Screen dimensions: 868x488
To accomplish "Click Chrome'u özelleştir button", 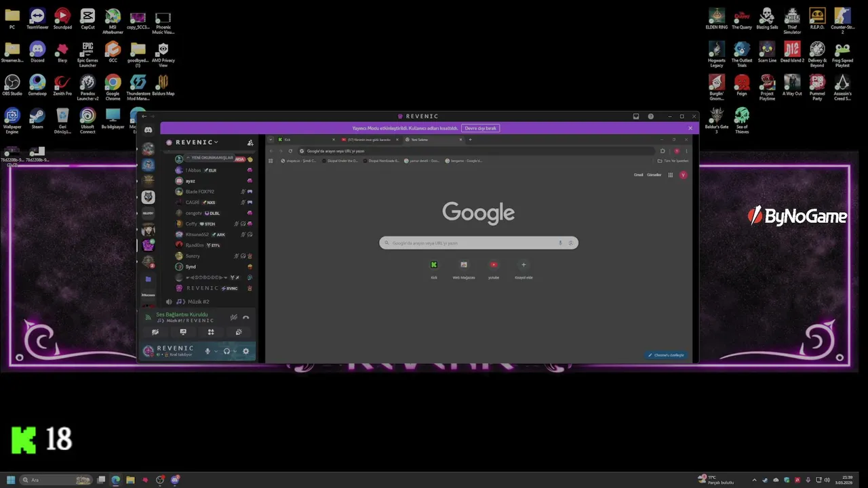I will (x=666, y=355).
